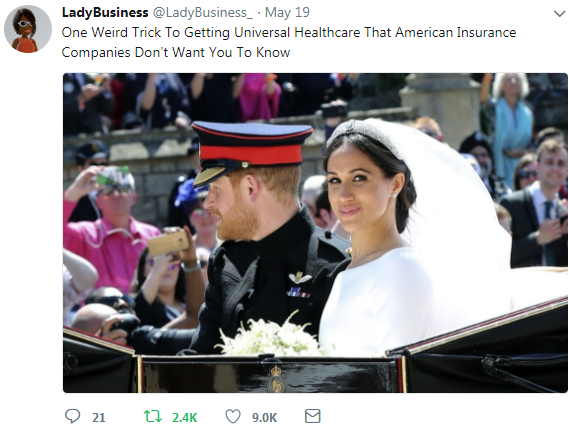Viewport: 569px width, 430px height.
Task: Click the tweet's first line about Universal Healthcare
Action: pyautogui.click(x=289, y=33)
